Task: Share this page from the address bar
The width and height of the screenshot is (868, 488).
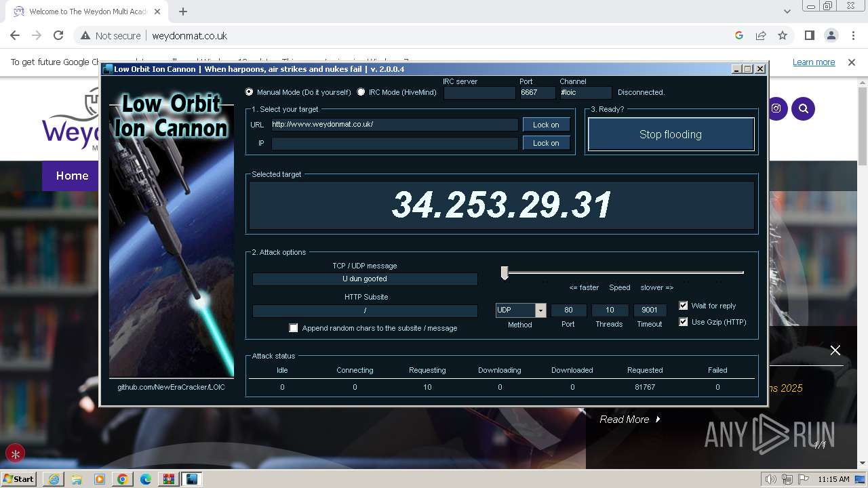Action: pyautogui.click(x=761, y=35)
